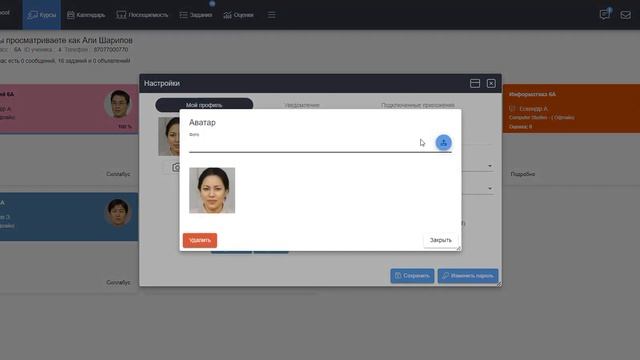
Task: Open the hamburger menu in top bar
Action: coord(271,15)
